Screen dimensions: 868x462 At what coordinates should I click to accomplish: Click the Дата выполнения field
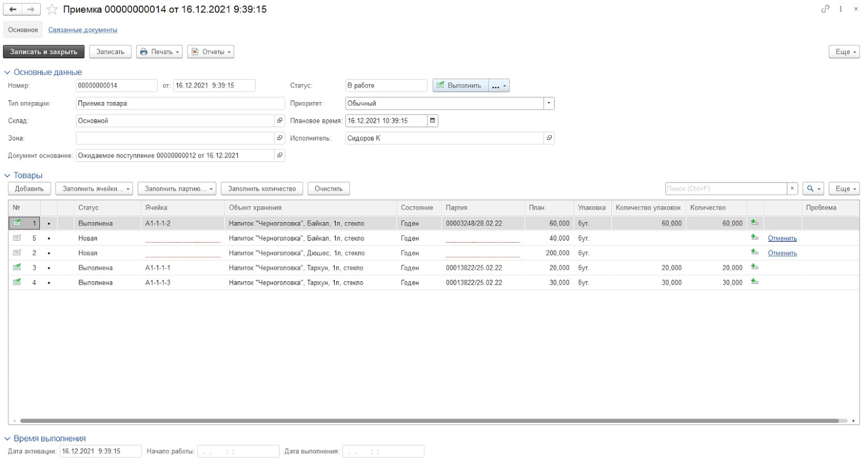(x=383, y=451)
